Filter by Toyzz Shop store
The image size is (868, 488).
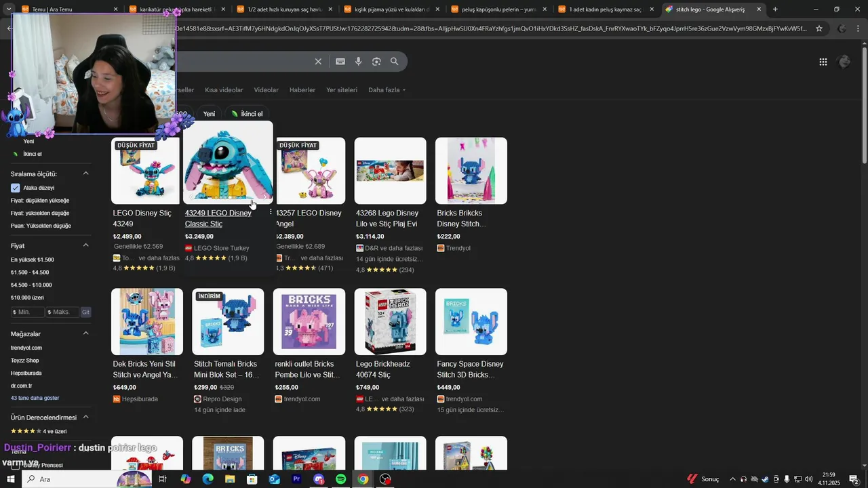(x=24, y=361)
